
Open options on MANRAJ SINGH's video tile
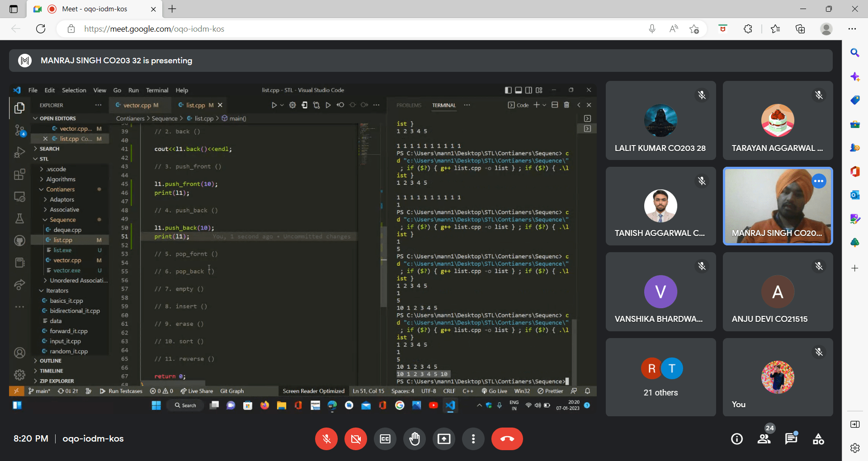coord(819,181)
